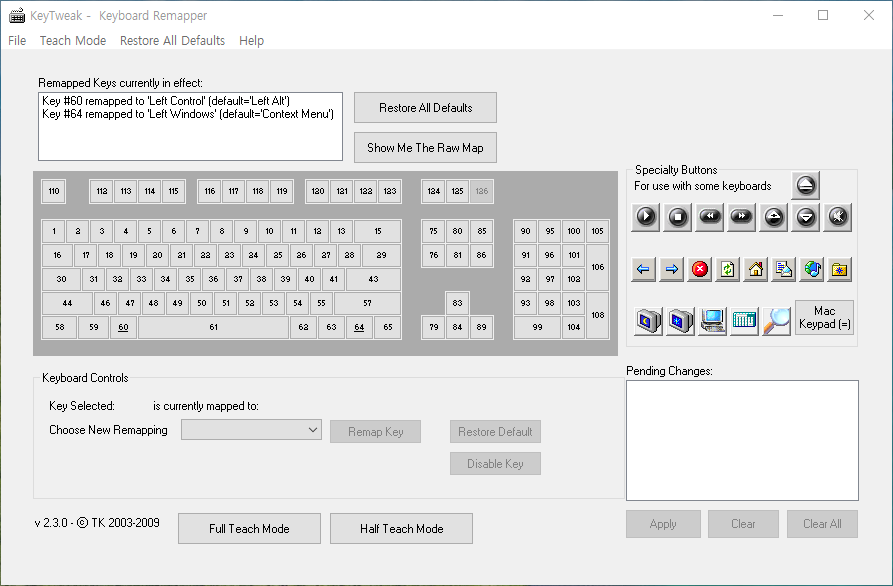Select the My Computer specialty button

click(x=712, y=321)
